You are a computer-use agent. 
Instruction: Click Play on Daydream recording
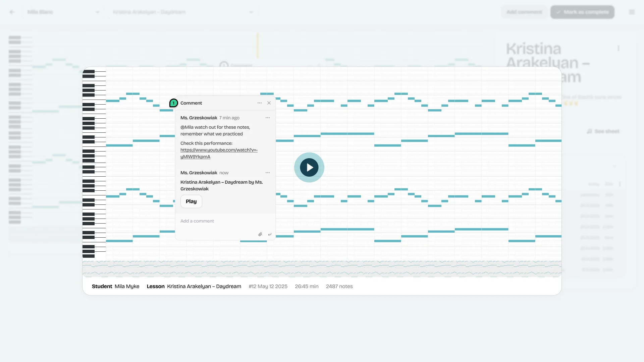coord(191,201)
